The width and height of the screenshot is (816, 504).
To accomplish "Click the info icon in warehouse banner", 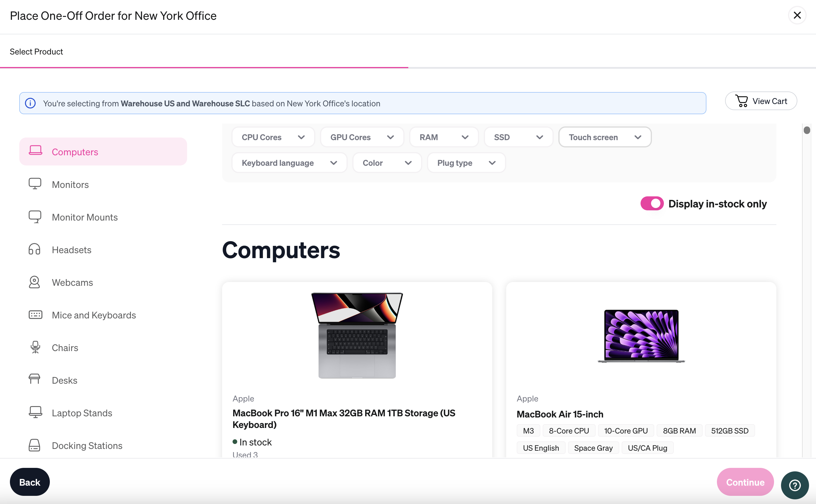I will (30, 103).
